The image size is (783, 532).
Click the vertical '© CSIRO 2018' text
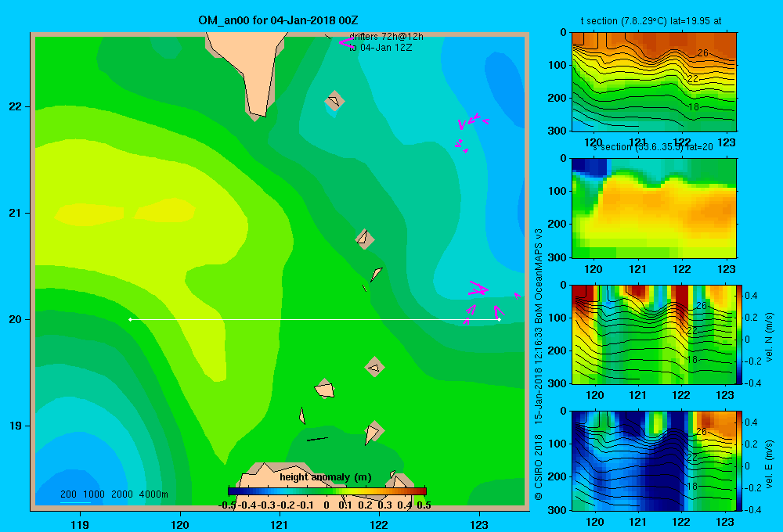538,467
